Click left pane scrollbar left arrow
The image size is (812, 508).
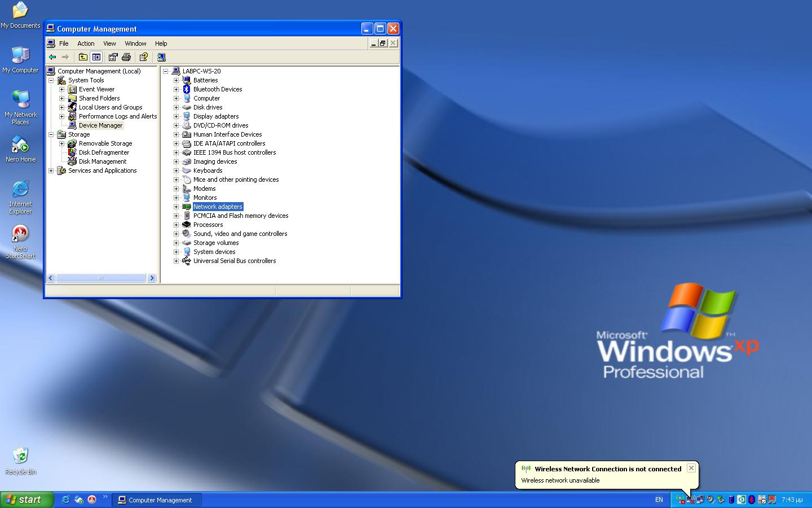click(51, 278)
